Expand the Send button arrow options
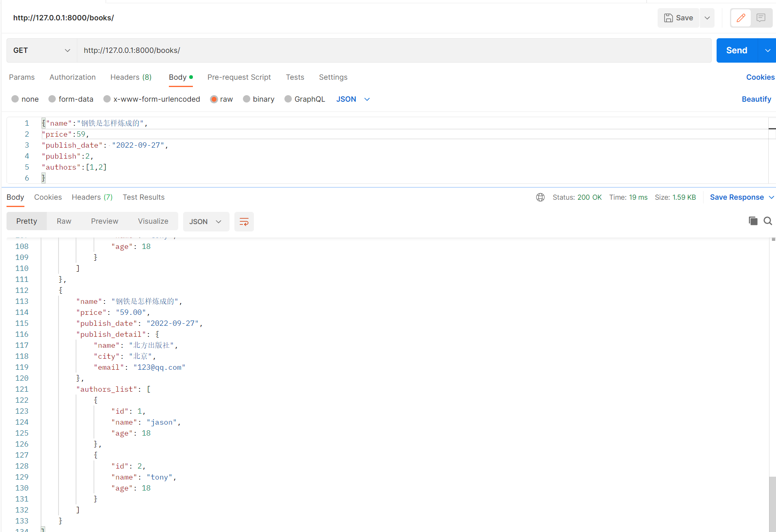 pyautogui.click(x=767, y=50)
